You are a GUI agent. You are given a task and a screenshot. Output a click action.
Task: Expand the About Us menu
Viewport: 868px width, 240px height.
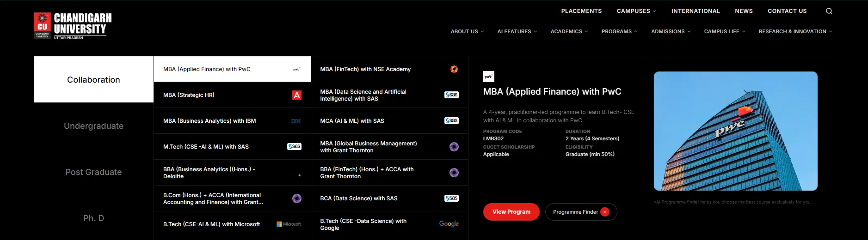pyautogui.click(x=467, y=31)
